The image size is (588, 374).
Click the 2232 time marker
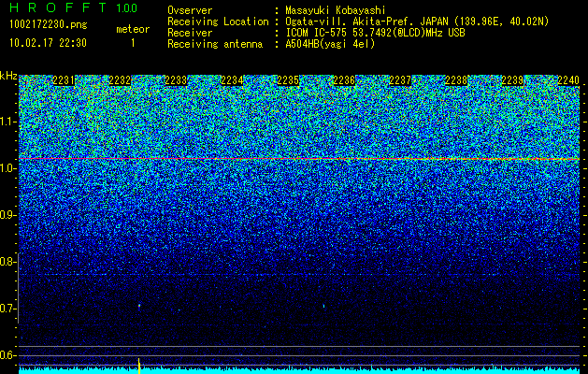point(120,80)
